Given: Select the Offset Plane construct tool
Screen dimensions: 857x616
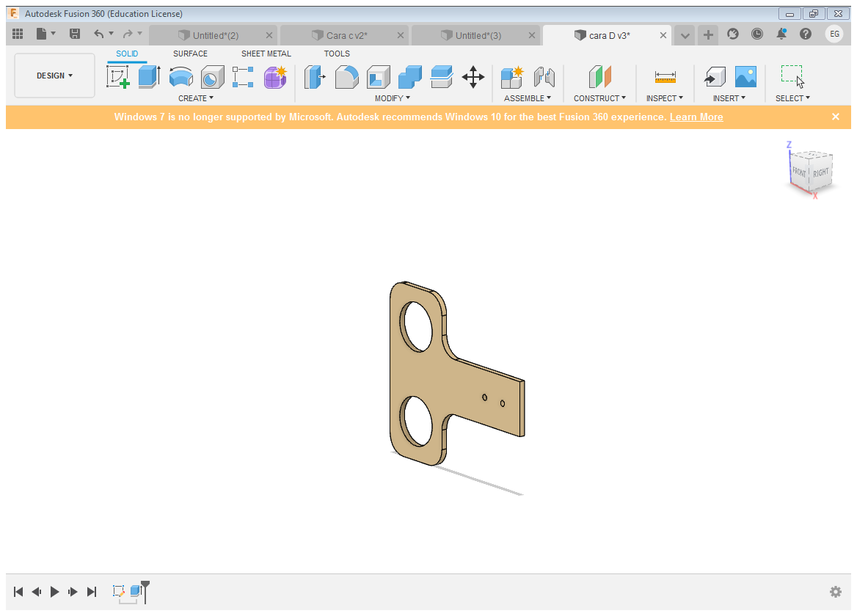Looking at the screenshot, I should [599, 77].
